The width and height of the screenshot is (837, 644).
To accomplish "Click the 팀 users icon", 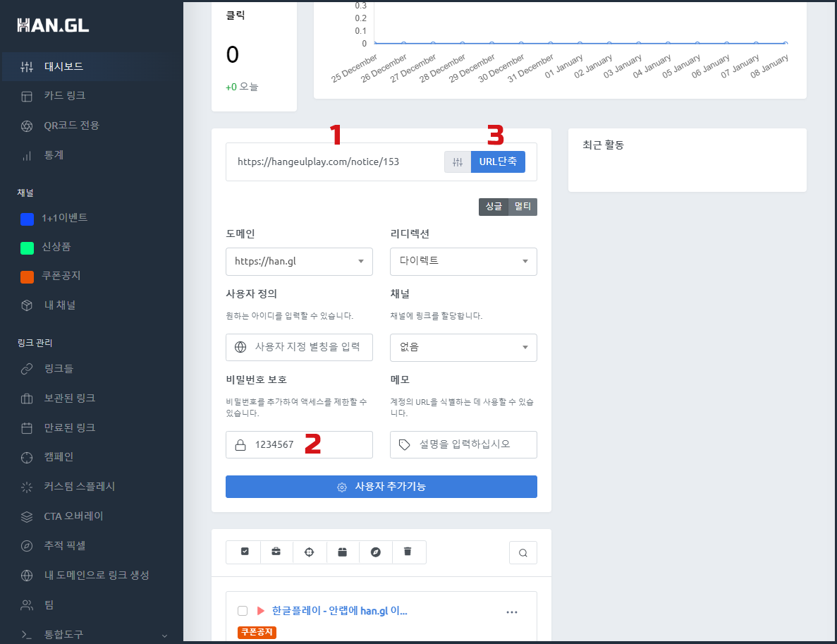I will click(x=27, y=605).
